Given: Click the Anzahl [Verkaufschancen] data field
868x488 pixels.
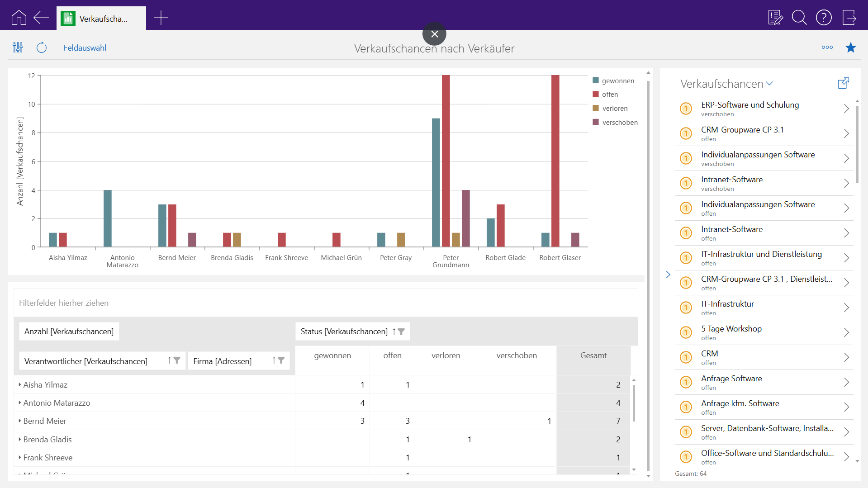Looking at the screenshot, I should pos(69,332).
